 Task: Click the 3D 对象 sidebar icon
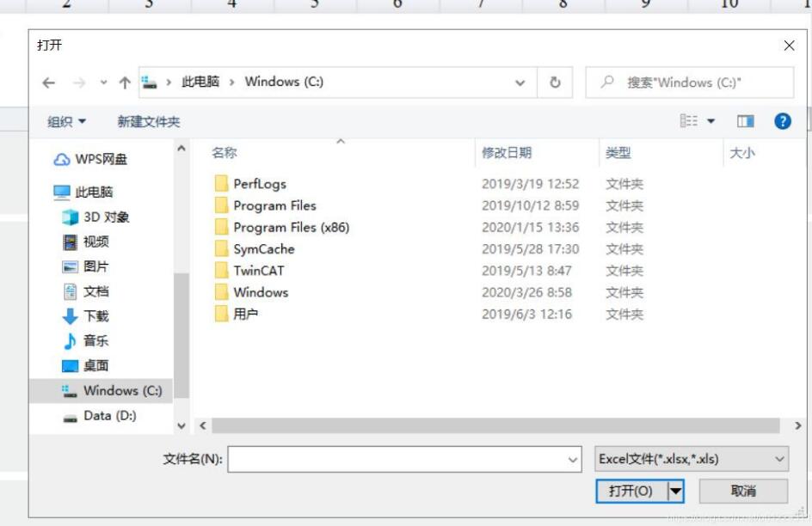click(70, 217)
